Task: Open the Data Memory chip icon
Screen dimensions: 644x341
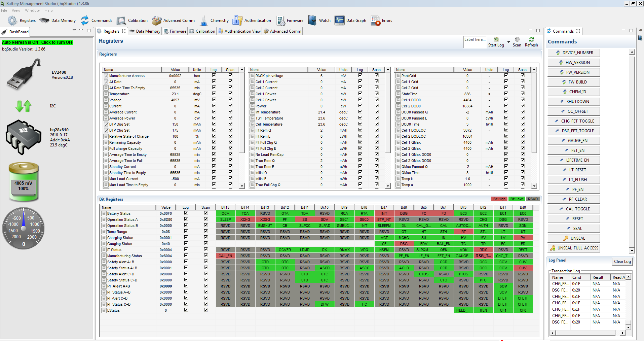Action: [44, 21]
